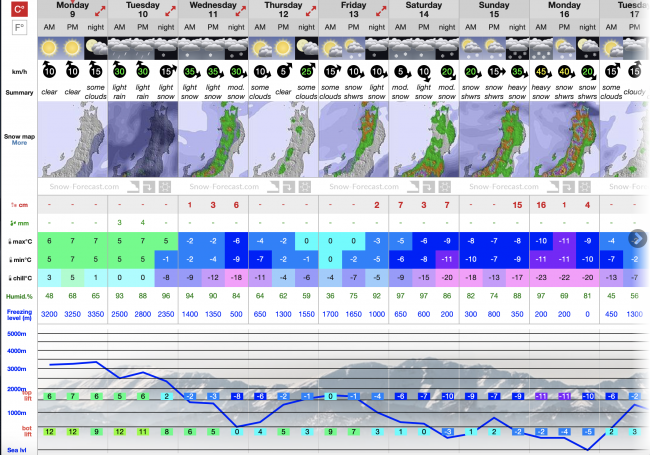Click the wind arrow 10 for Monday 9 AM

pyautogui.click(x=49, y=70)
